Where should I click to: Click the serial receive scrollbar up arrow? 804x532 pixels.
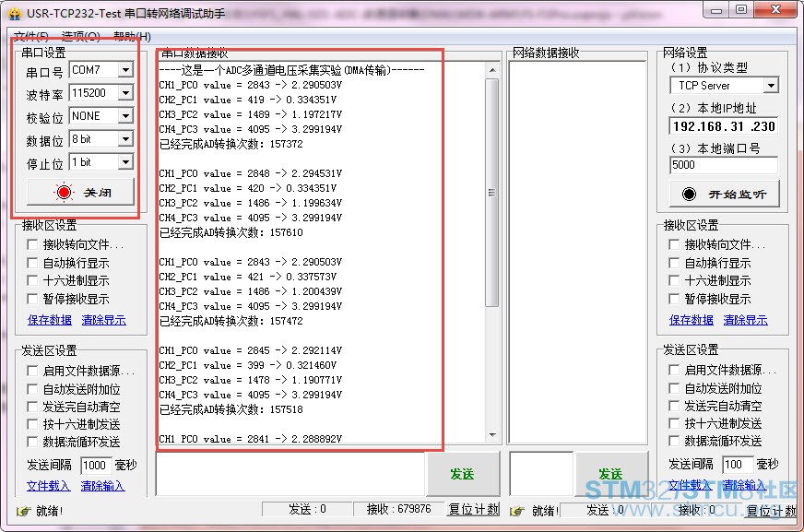click(492, 70)
